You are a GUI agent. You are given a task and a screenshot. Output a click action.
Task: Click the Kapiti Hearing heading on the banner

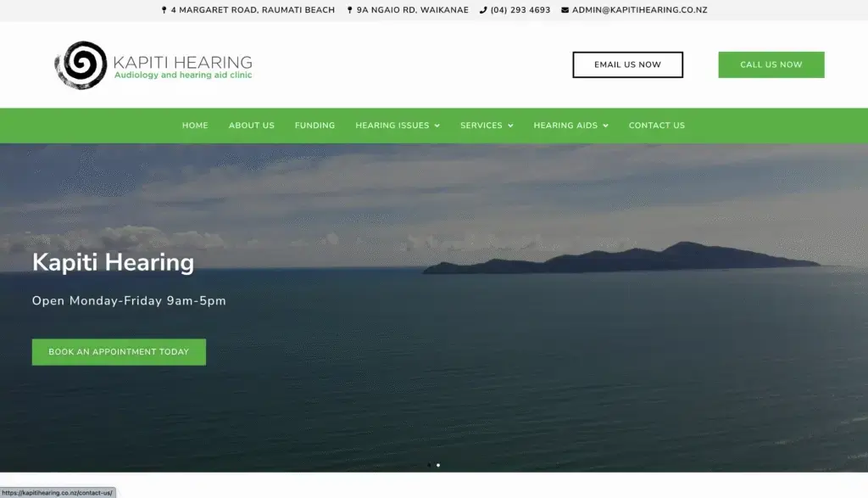pyautogui.click(x=113, y=262)
